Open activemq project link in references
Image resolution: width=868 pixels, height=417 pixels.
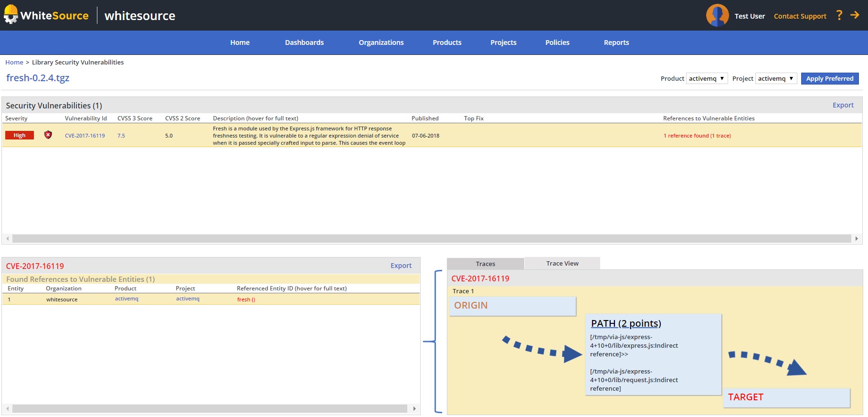[188, 299]
